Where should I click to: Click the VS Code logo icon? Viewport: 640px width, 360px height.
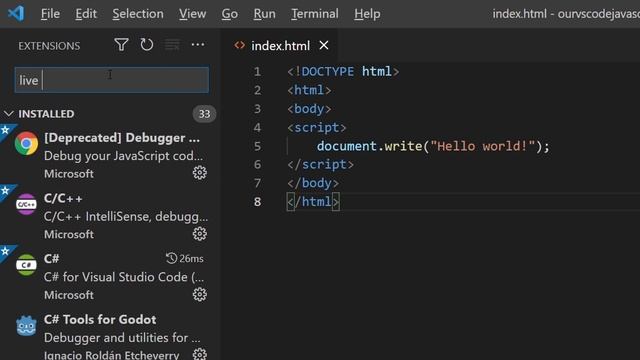(16, 13)
